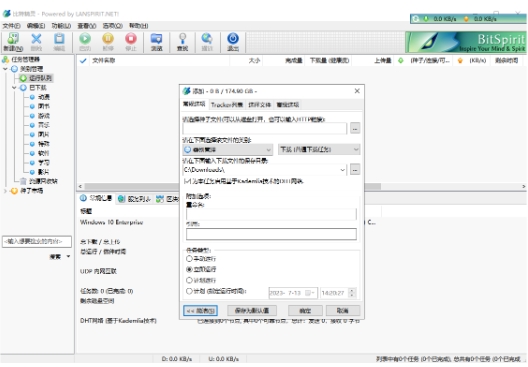
Task: Click the blue folder browse toolbar icon
Action: 156,39
